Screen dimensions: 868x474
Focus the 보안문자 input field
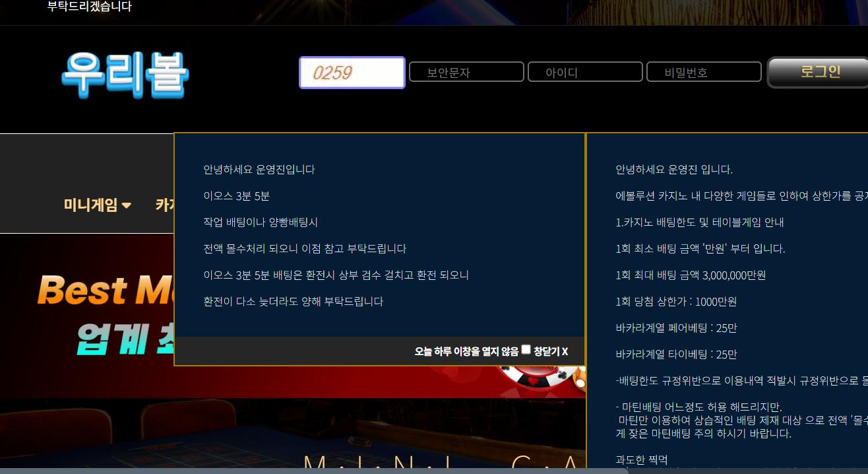pos(466,72)
